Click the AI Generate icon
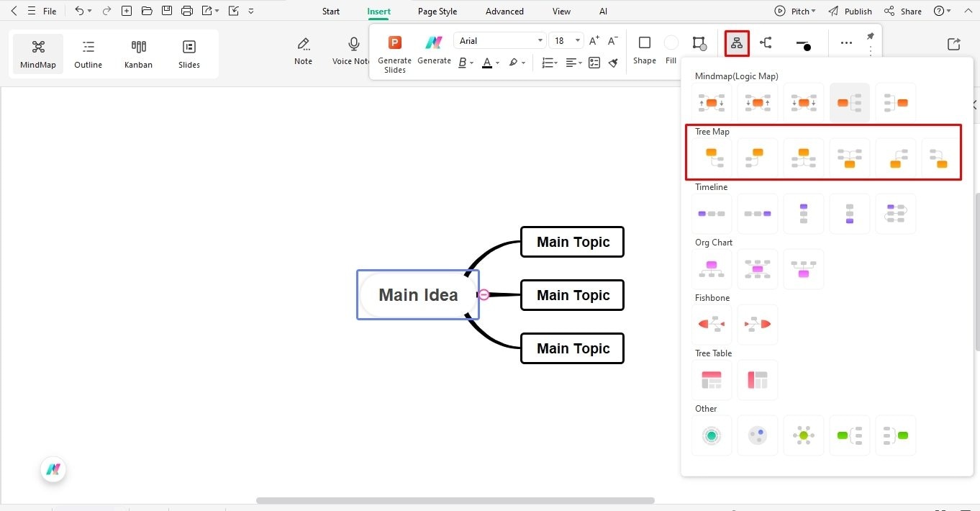Screen dimensions: 980x511 (x=434, y=43)
